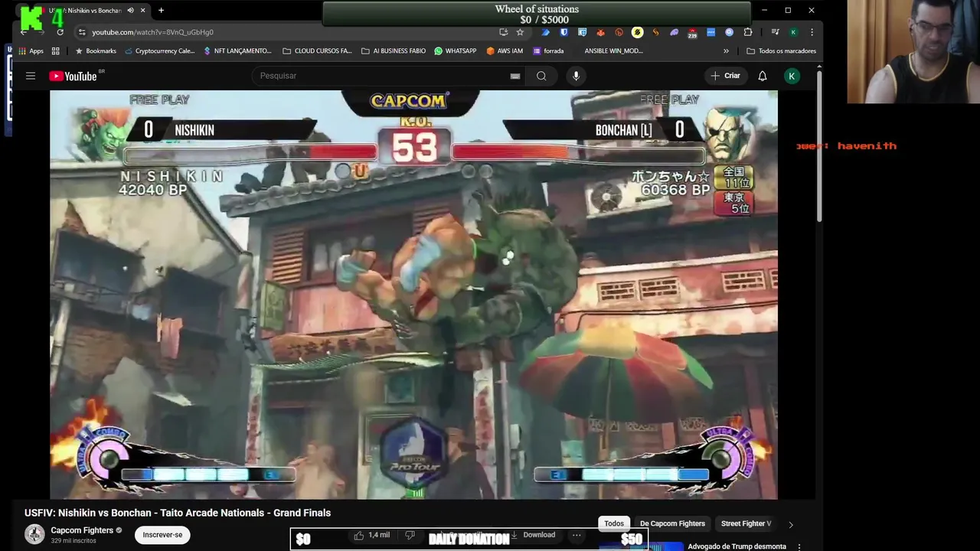Run search with the magnifier button
The image size is (980, 551).
click(541, 76)
